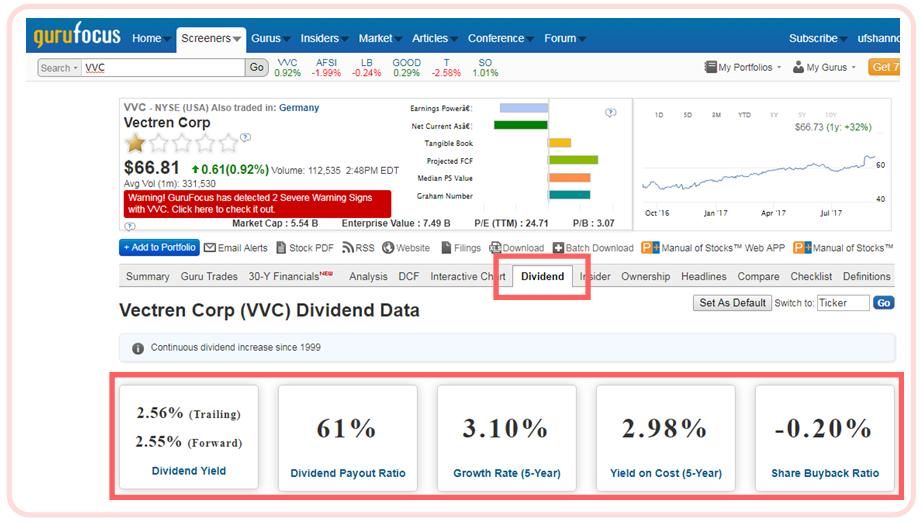The image size is (922, 523).
Task: Click the My Gurus person icon
Action: click(798, 66)
